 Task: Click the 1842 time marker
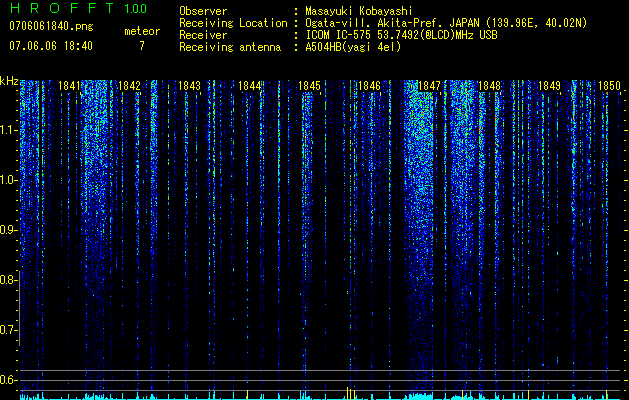130,86
